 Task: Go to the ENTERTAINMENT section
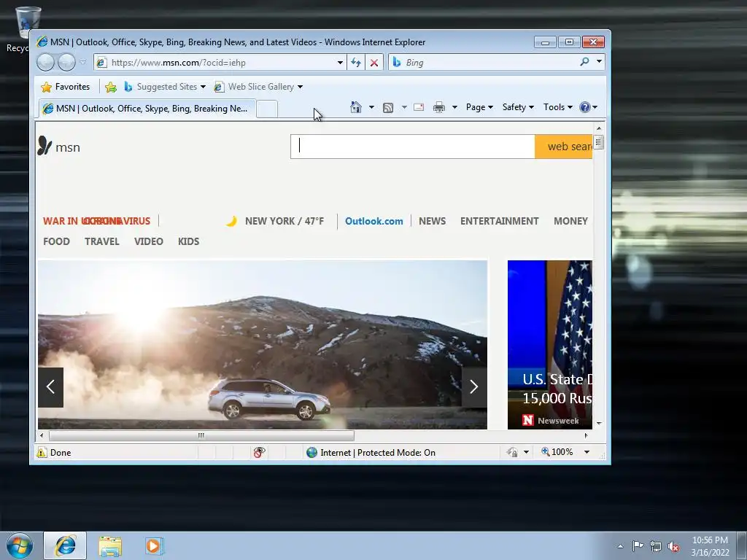499,221
